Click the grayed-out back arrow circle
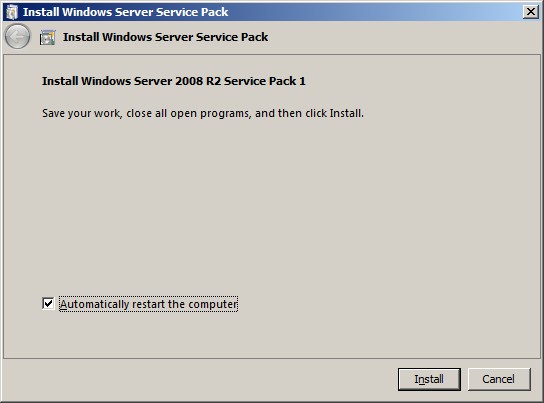Screen dimensions: 544x403 (17, 36)
